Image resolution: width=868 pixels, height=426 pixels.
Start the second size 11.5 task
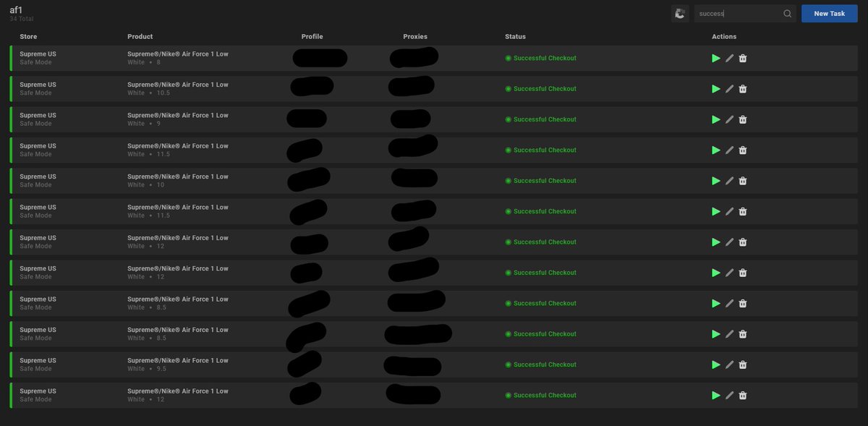pos(715,211)
